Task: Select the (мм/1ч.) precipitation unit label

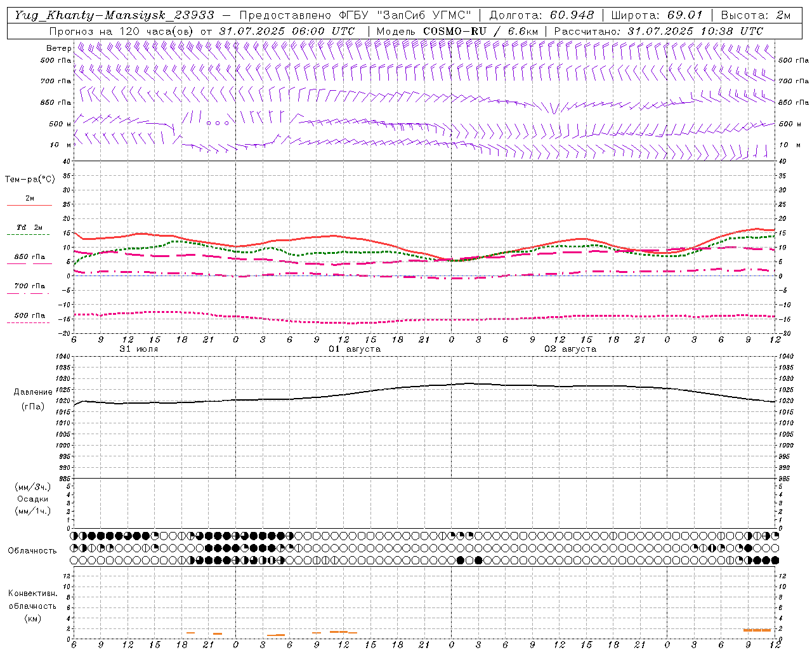Action: (33, 511)
